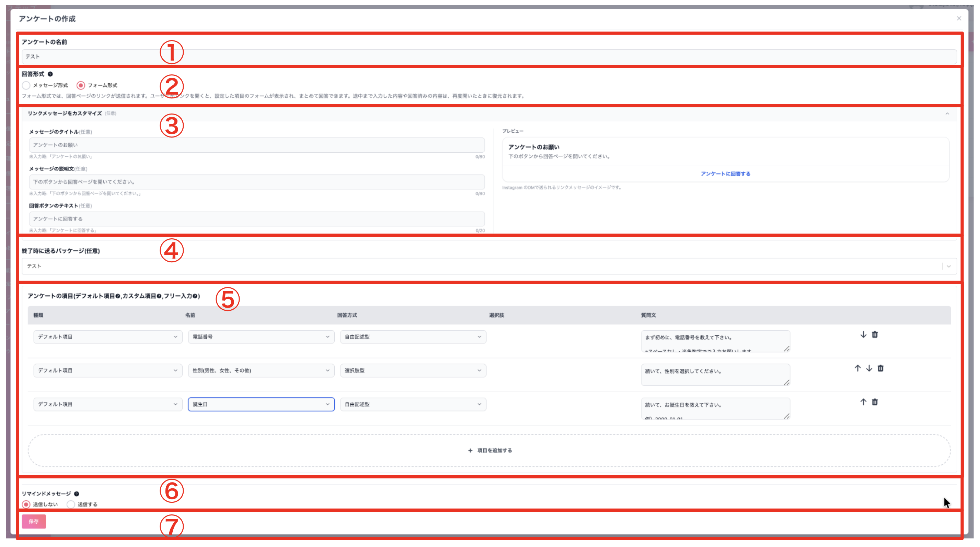
Task: Click the メッセージの説明文 input field
Action: 257,182
